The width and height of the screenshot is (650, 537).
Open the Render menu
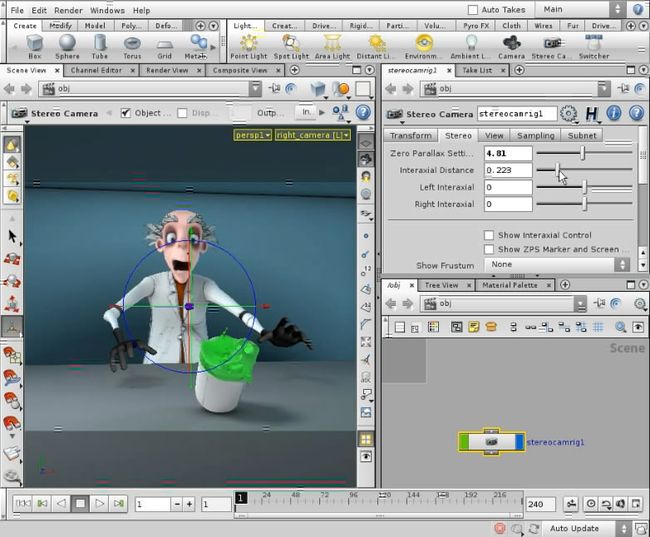pyautogui.click(x=68, y=10)
